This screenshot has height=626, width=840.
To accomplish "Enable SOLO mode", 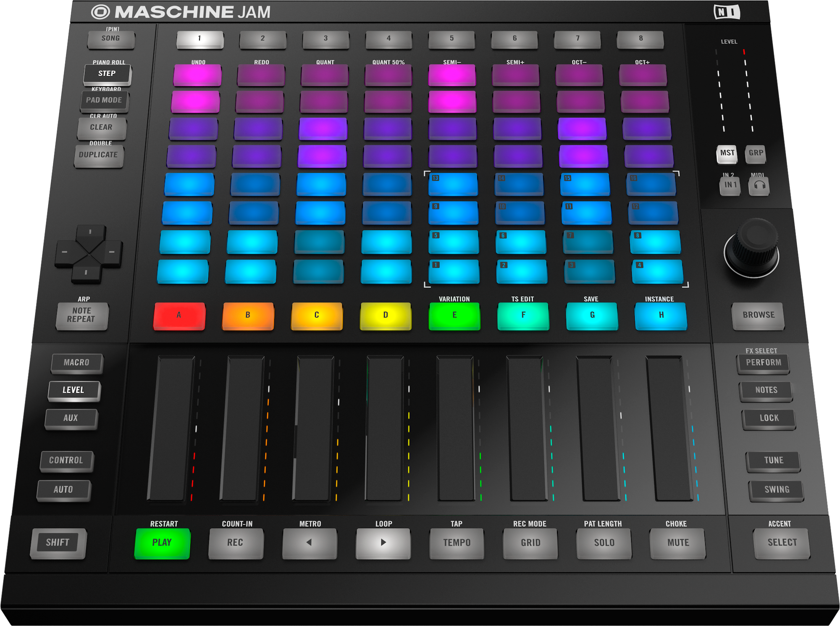I will [x=604, y=543].
